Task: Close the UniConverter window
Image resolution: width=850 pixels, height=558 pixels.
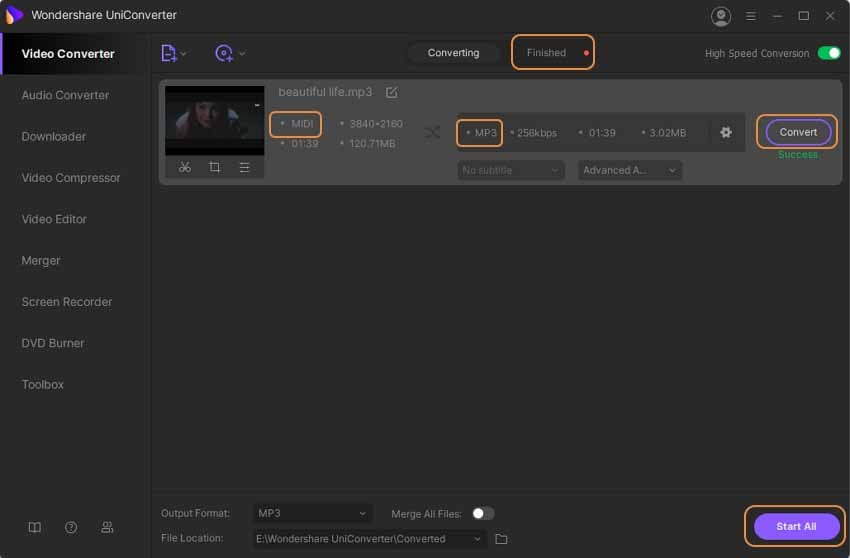Action: (x=829, y=16)
